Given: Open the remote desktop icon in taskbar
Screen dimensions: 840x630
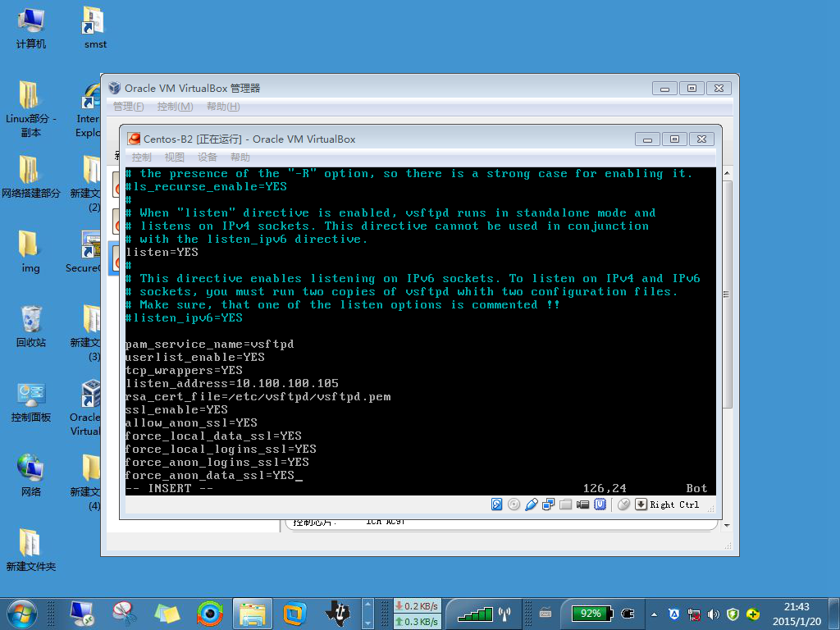Looking at the screenshot, I should point(82,614).
